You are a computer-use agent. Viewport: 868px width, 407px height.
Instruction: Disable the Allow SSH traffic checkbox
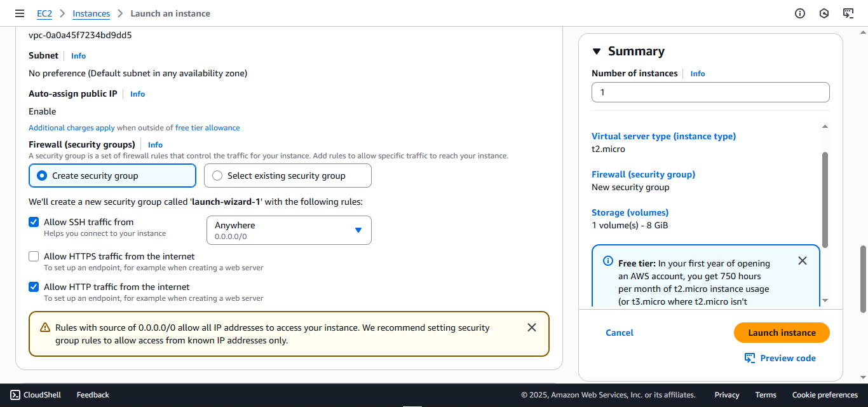tap(34, 222)
